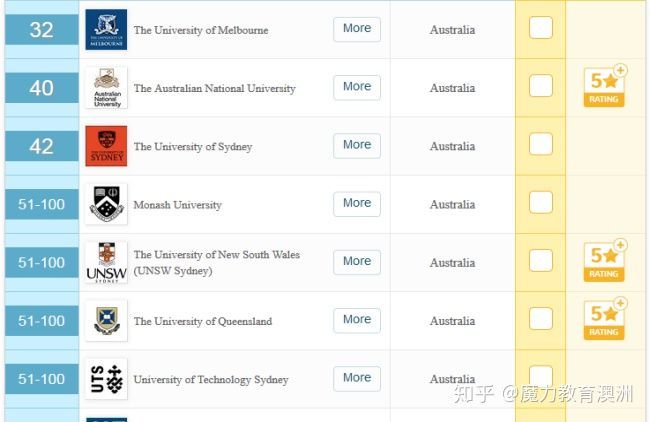
Task: Tick the compare checkbox for University of Sydney
Action: (x=541, y=144)
